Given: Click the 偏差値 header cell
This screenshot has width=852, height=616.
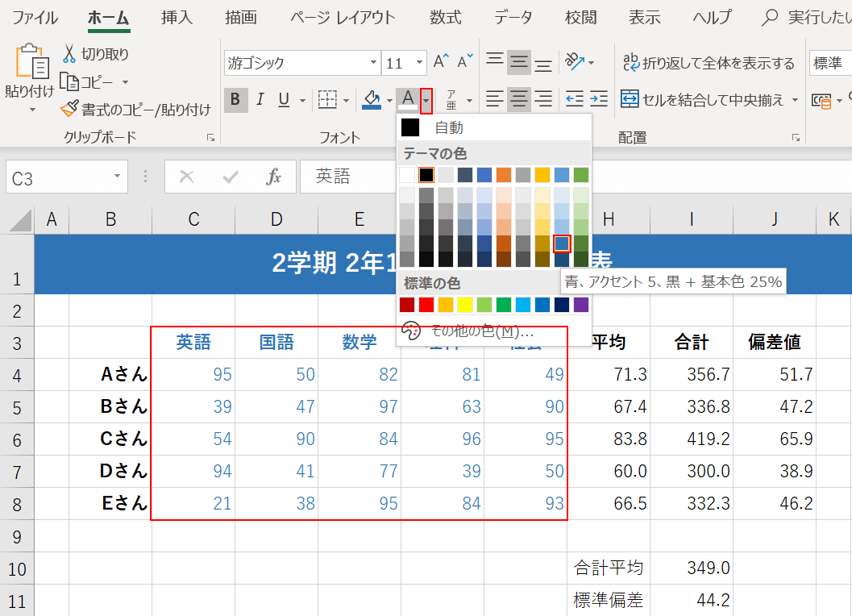Looking at the screenshot, I should 775,342.
